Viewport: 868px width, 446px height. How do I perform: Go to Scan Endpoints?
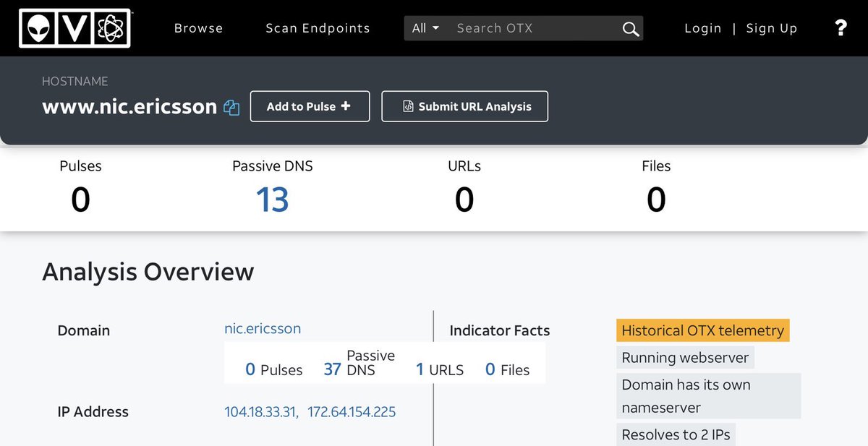(318, 28)
